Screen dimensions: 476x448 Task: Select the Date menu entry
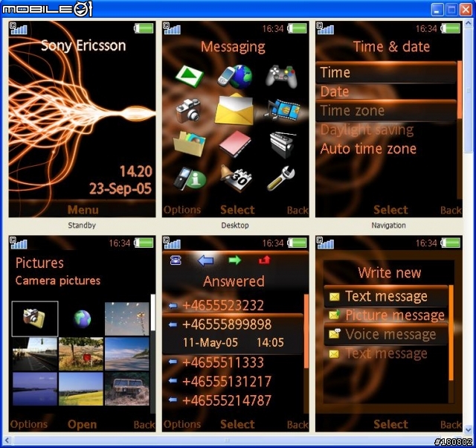tap(386, 92)
